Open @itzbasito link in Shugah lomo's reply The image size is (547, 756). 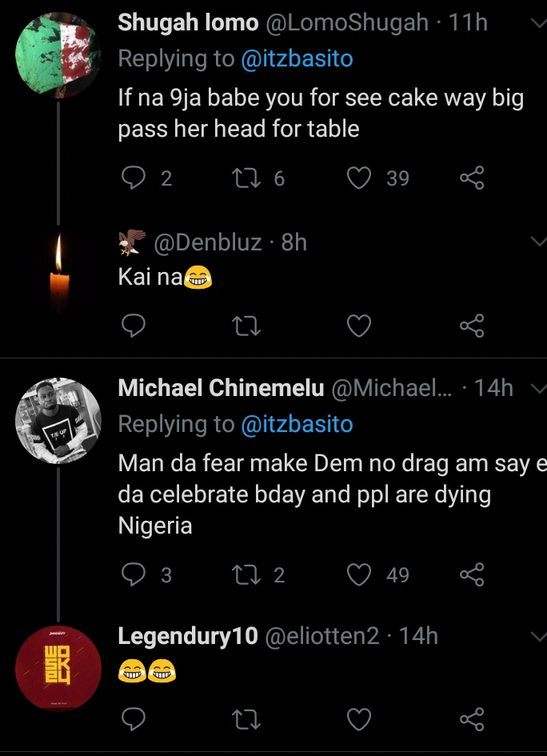click(296, 58)
